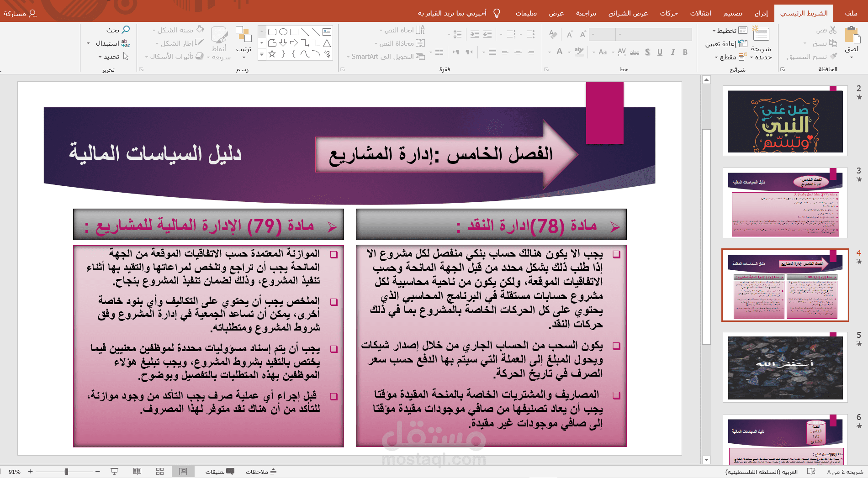Toggle bold formatting
This screenshot has width=868, height=478.
685,52
